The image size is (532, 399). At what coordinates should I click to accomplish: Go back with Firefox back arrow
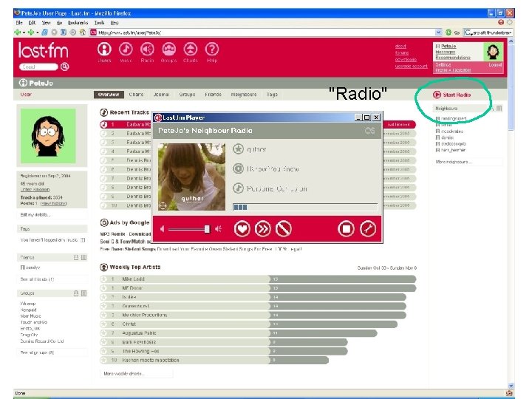click(x=18, y=33)
